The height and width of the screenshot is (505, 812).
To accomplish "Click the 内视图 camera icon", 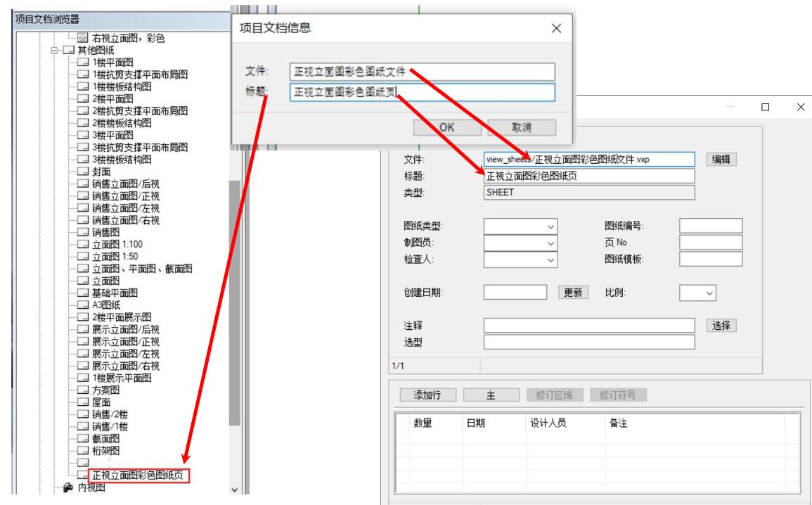I will pos(67,487).
